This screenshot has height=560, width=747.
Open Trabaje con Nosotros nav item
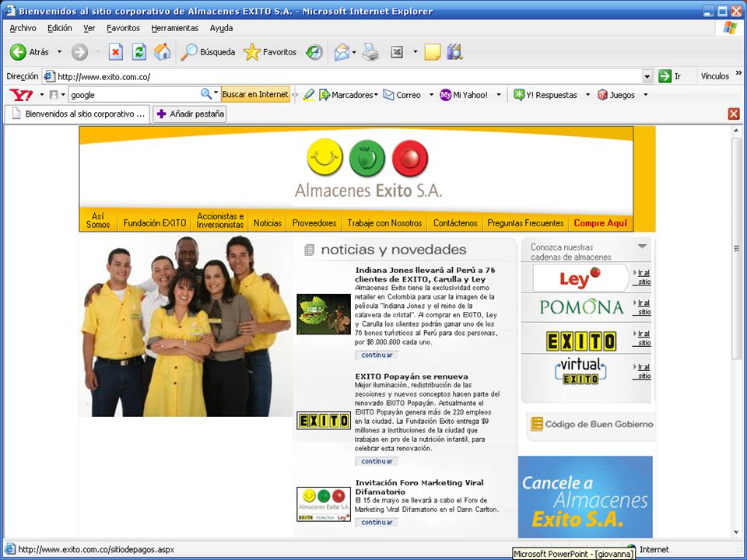click(x=384, y=223)
